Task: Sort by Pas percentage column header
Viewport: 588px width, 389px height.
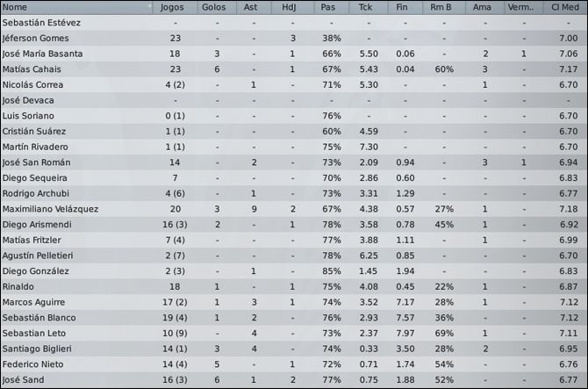Action: pyautogui.click(x=331, y=7)
